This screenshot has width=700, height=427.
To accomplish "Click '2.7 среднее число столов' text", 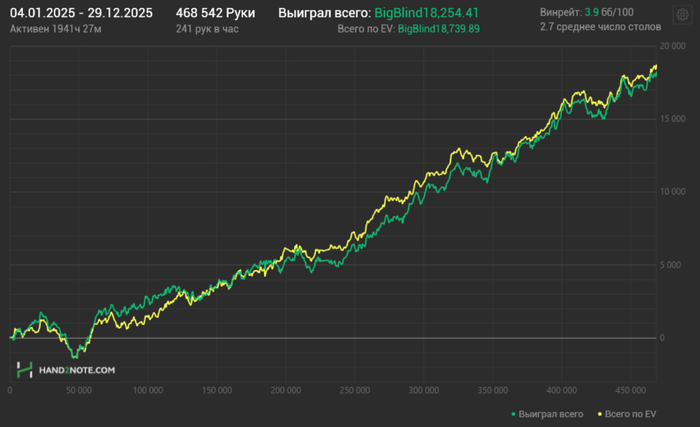I will (x=600, y=27).
